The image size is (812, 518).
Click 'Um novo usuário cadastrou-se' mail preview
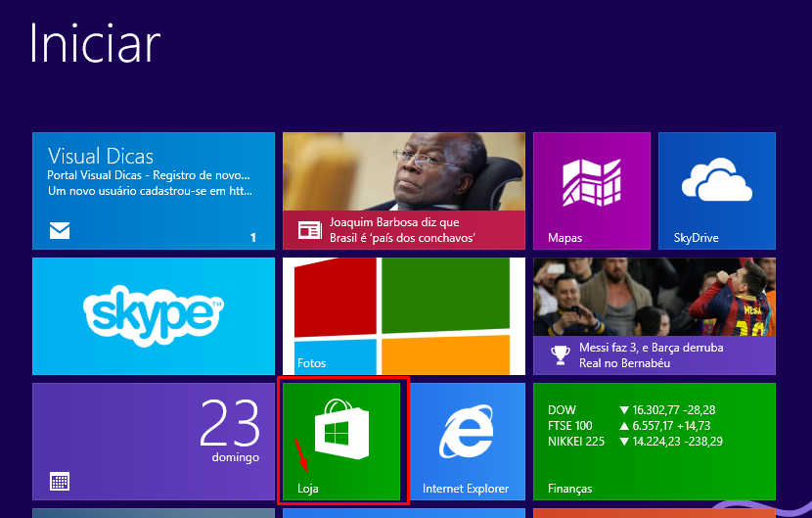151,191
